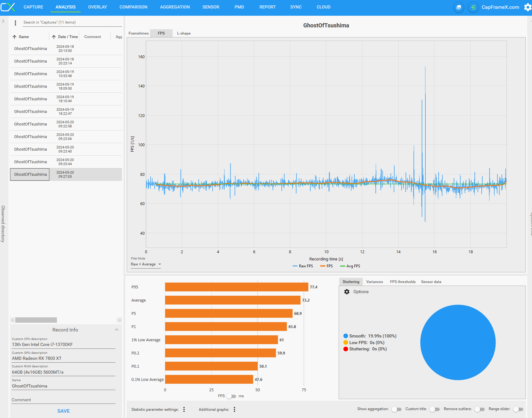Switch to the SYNC tab
532x418 pixels.
296,7
